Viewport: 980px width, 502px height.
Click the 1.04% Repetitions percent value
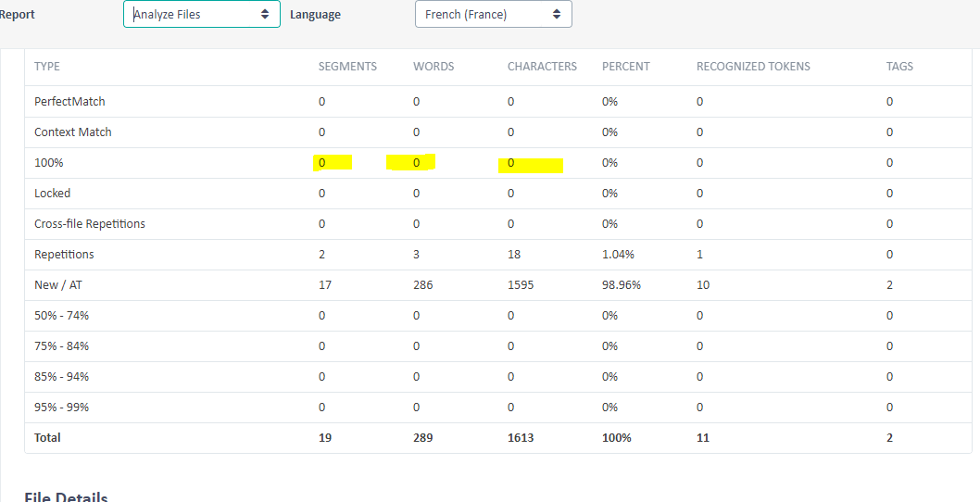[x=618, y=255]
